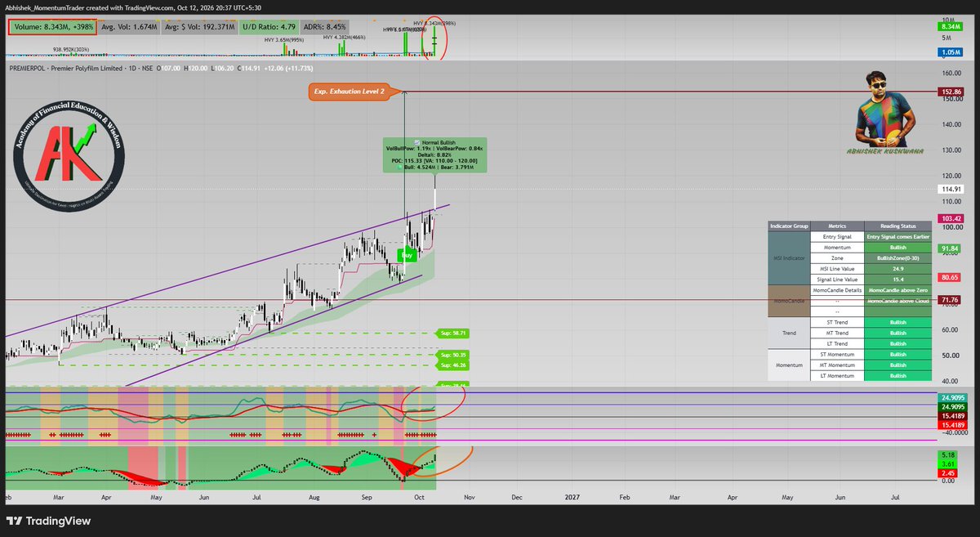Image resolution: width=980 pixels, height=537 pixels.
Task: Click the Aug time axis label
Action: pyautogui.click(x=314, y=496)
